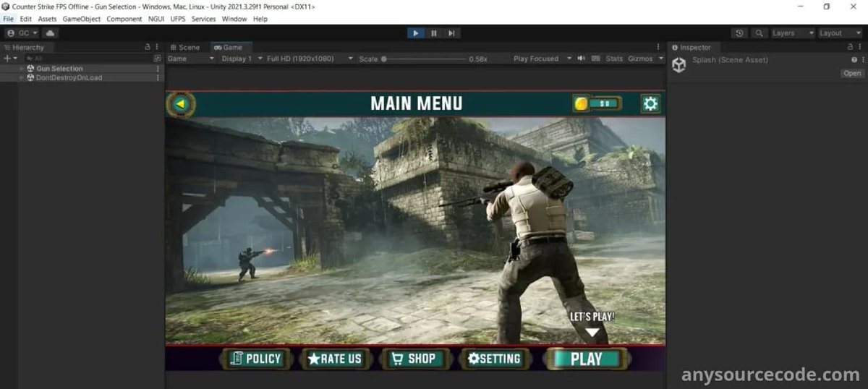Open the Edit menu

[x=26, y=19]
